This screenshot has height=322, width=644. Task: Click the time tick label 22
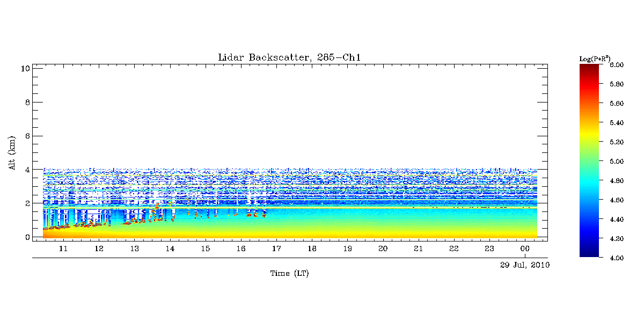454,248
